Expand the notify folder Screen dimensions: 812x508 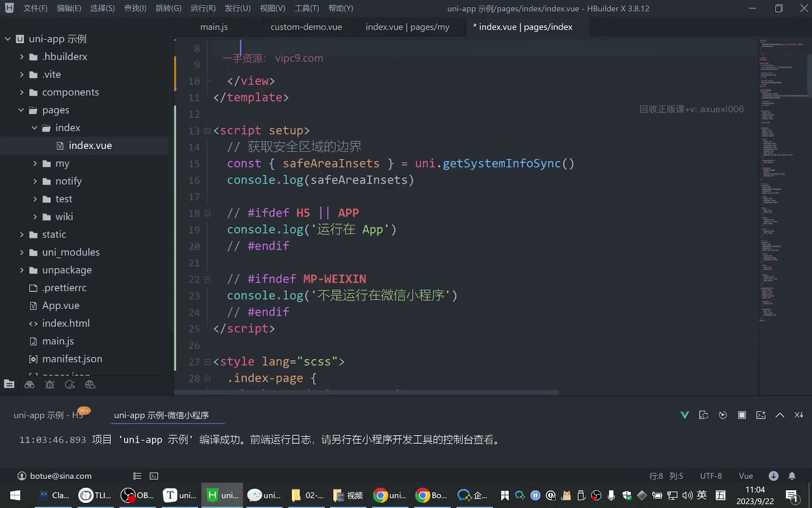[x=35, y=181]
